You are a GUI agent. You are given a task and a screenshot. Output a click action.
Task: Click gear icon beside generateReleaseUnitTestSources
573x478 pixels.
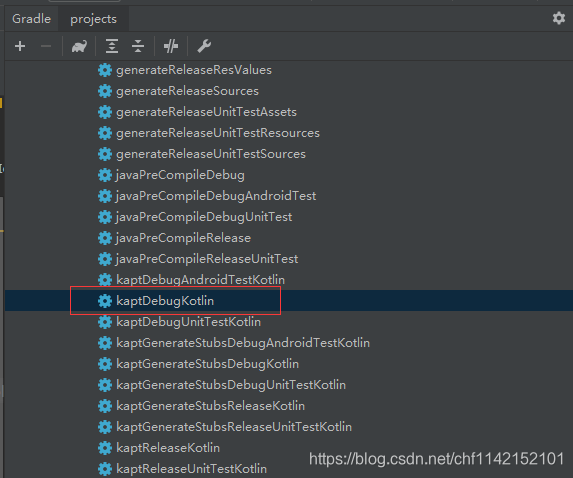click(x=105, y=154)
